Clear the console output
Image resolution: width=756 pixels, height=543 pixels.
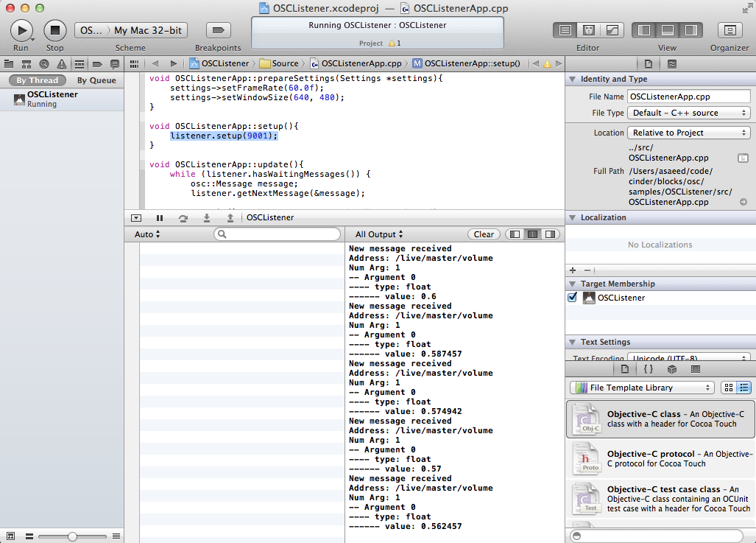(484, 234)
